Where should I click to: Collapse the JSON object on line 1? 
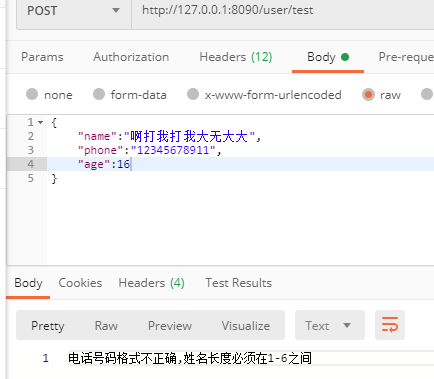(x=40, y=122)
